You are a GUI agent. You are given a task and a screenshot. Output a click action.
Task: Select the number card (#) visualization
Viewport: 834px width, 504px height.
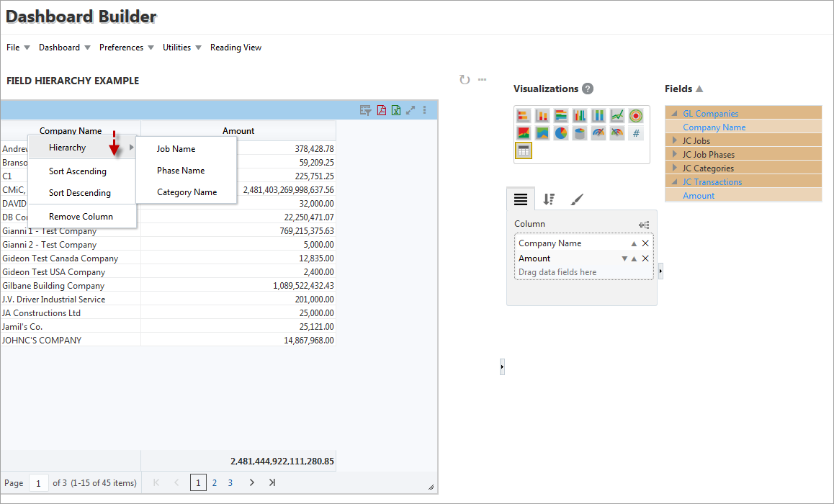(635, 133)
